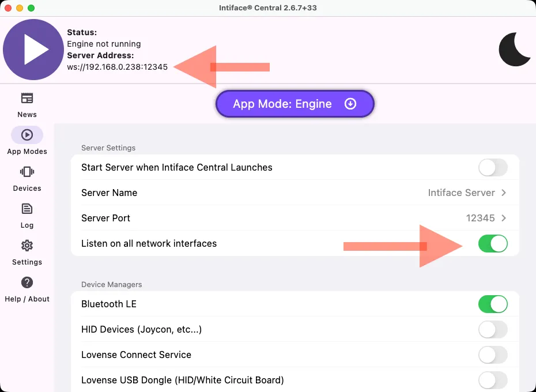Image resolution: width=536 pixels, height=392 pixels.
Task: Enable Start Server when Intiface Central Launches
Action: click(493, 168)
